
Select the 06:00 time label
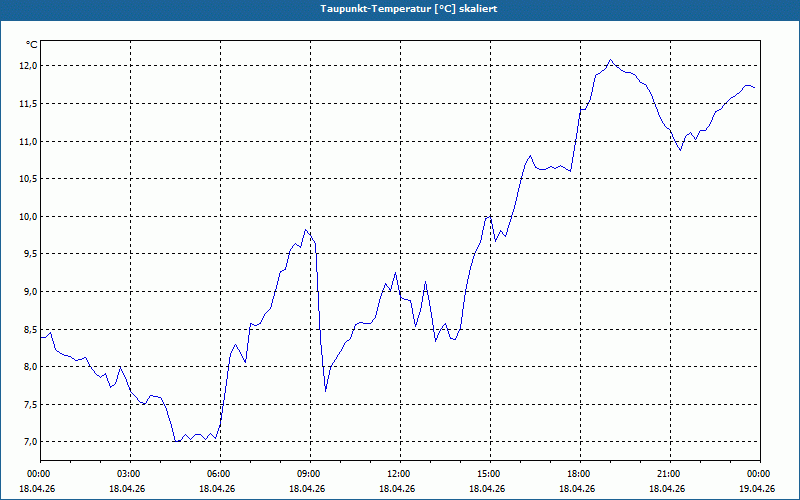(220, 474)
